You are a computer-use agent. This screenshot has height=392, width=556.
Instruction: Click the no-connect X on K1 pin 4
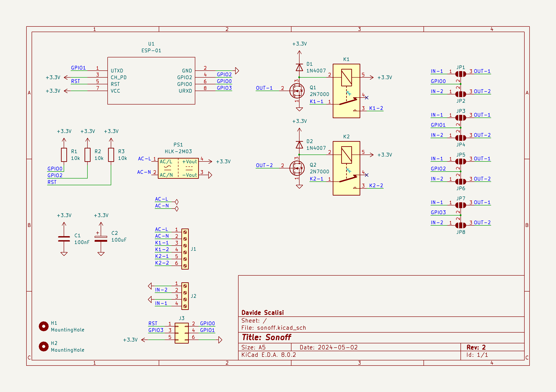point(367,98)
